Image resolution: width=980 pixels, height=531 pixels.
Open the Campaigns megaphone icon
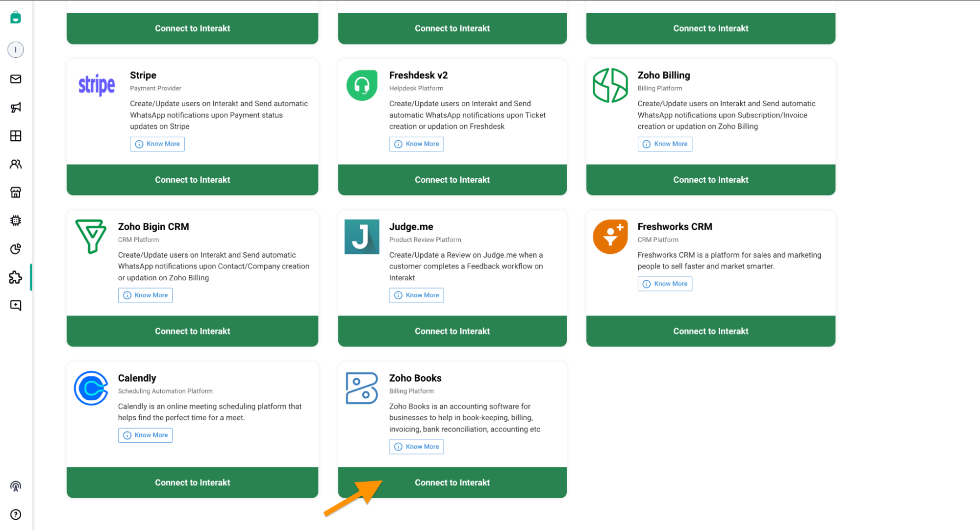pos(15,107)
